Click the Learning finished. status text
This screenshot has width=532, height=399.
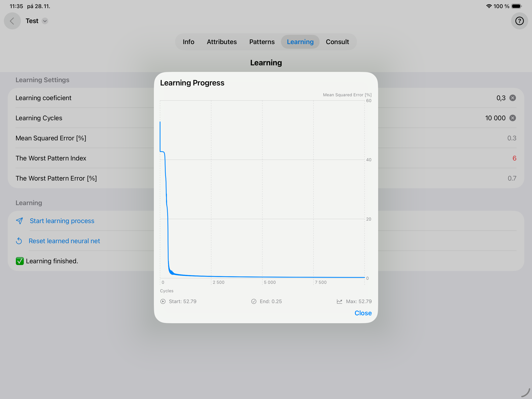click(52, 261)
